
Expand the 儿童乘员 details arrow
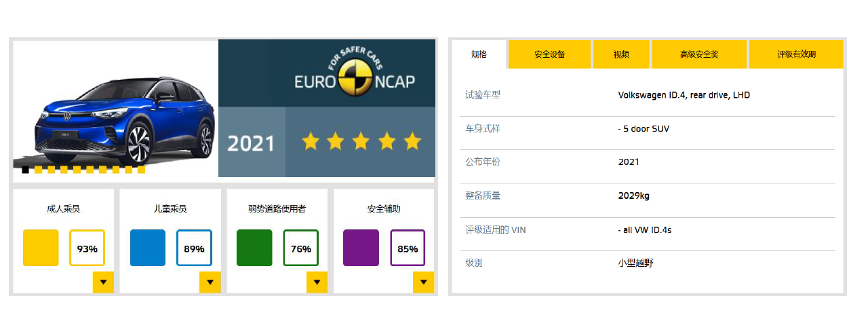[210, 282]
